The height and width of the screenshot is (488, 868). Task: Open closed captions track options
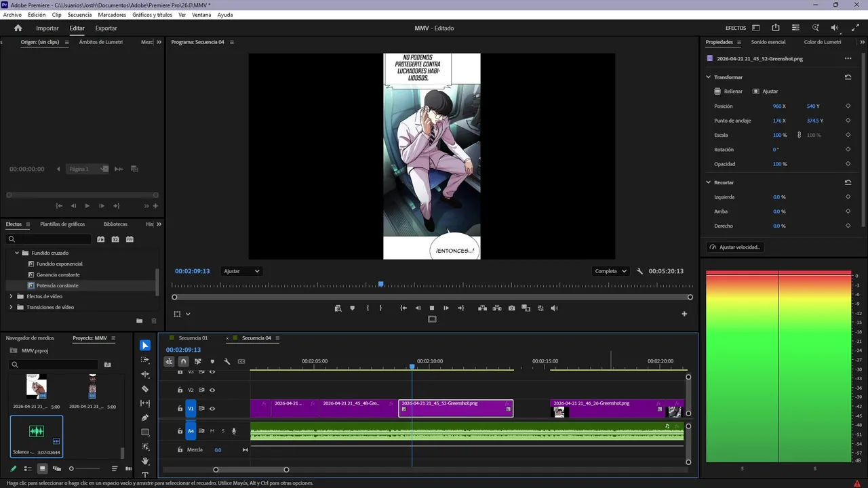coord(241,361)
